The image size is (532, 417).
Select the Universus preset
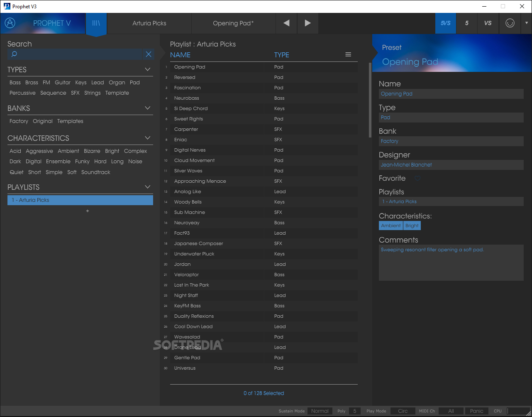point(264,368)
